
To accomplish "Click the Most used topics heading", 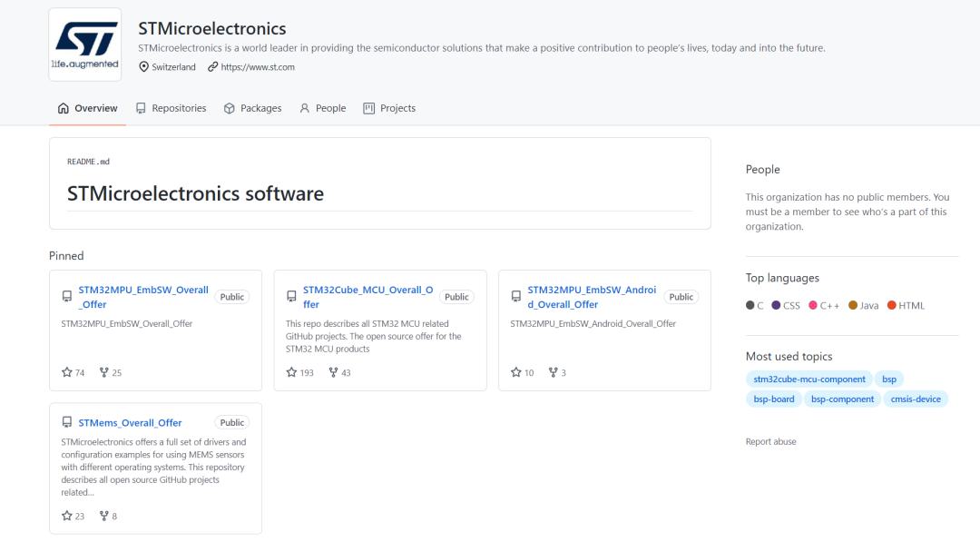I will [789, 356].
